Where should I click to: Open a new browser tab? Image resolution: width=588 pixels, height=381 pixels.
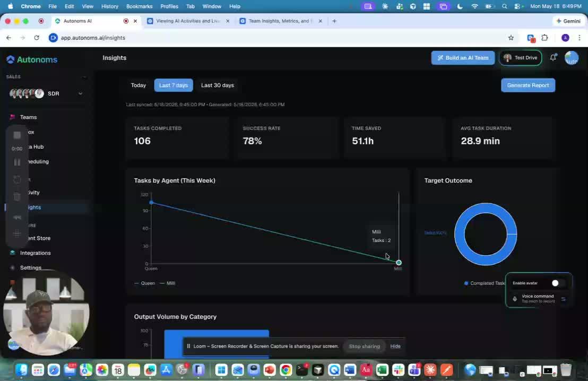[x=334, y=21]
